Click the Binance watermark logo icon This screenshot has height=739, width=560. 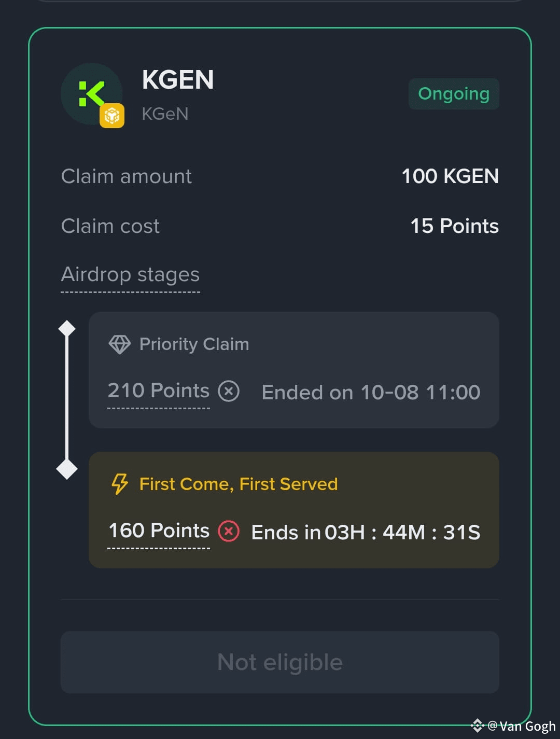(477, 726)
